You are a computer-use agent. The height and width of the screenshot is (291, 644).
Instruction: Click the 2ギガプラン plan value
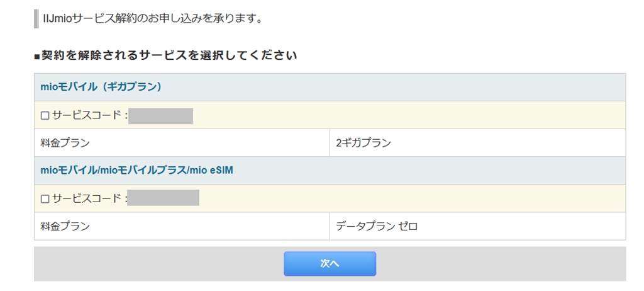coord(364,143)
